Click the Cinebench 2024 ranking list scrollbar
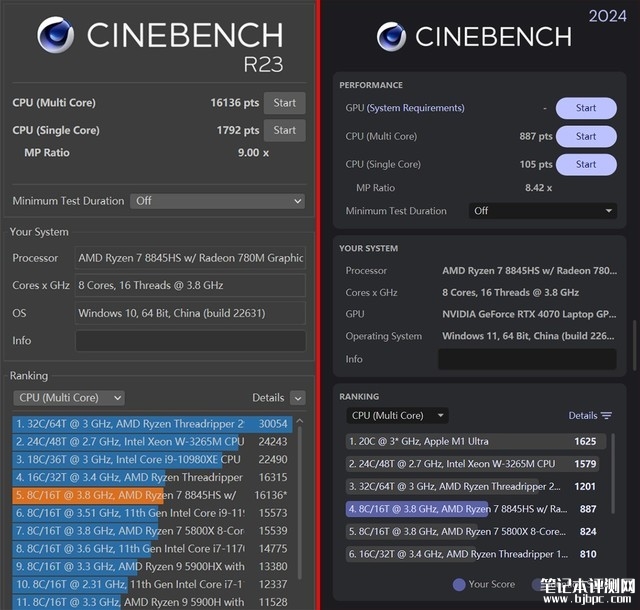The height and width of the screenshot is (610, 640). pos(612,474)
